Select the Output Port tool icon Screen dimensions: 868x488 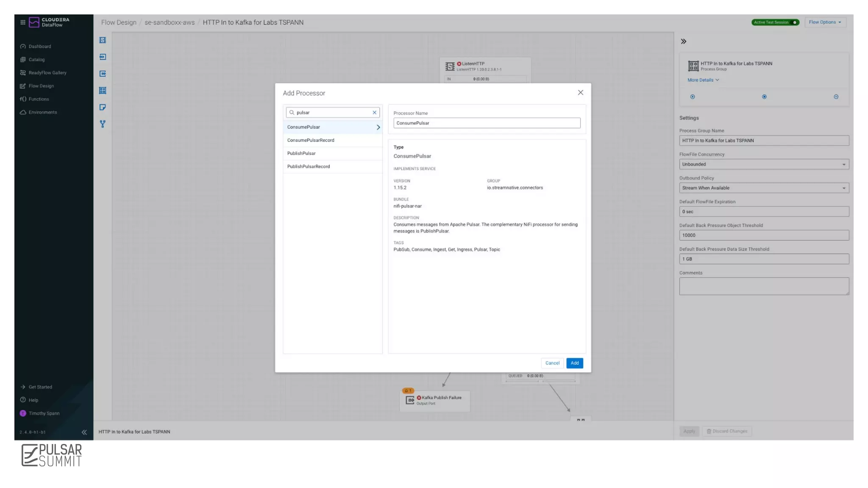103,74
